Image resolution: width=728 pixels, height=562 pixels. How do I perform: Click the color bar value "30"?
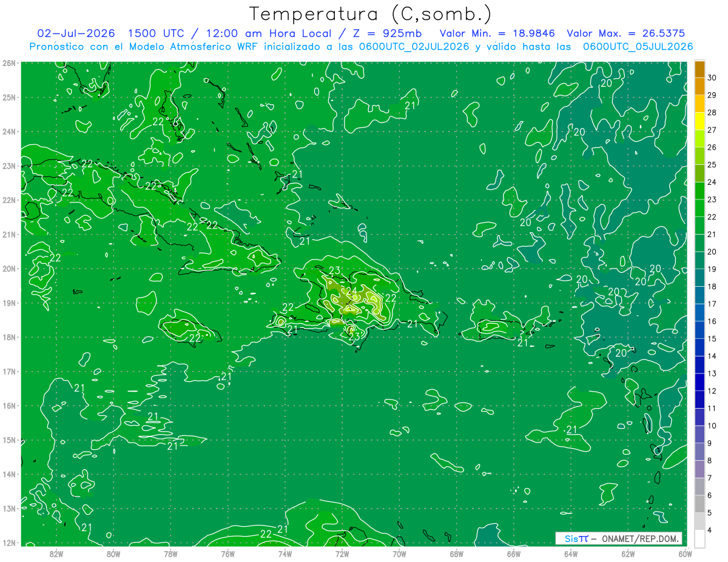tap(712, 78)
